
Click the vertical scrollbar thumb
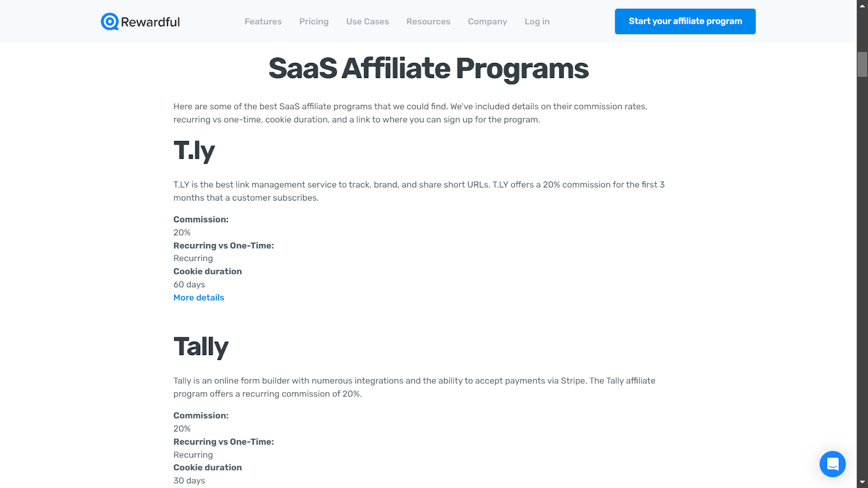tap(862, 65)
